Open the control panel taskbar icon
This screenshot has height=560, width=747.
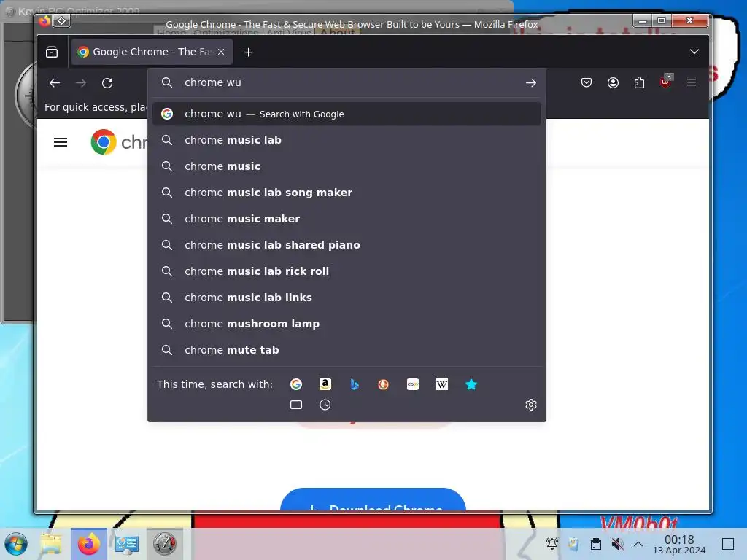[x=127, y=544]
